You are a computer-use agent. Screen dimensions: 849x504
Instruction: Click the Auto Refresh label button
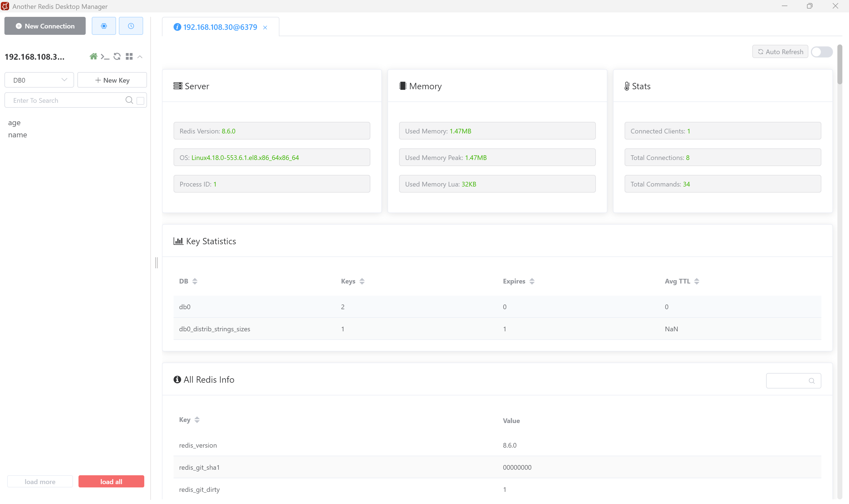[780, 52]
